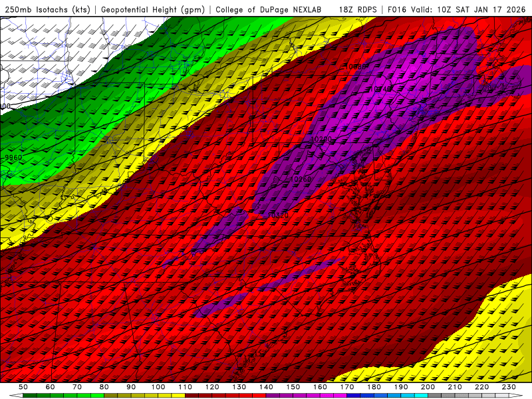Click the 140 value on the color scale
Viewport: 532px width, 399px height.
267,387
